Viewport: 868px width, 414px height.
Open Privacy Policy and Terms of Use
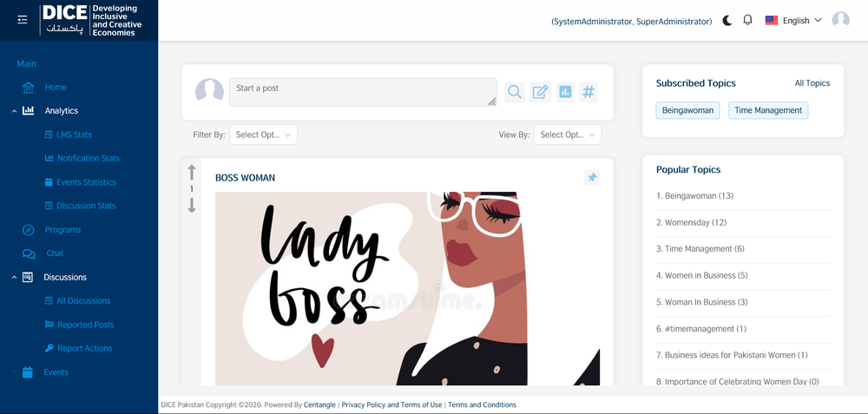(391, 405)
